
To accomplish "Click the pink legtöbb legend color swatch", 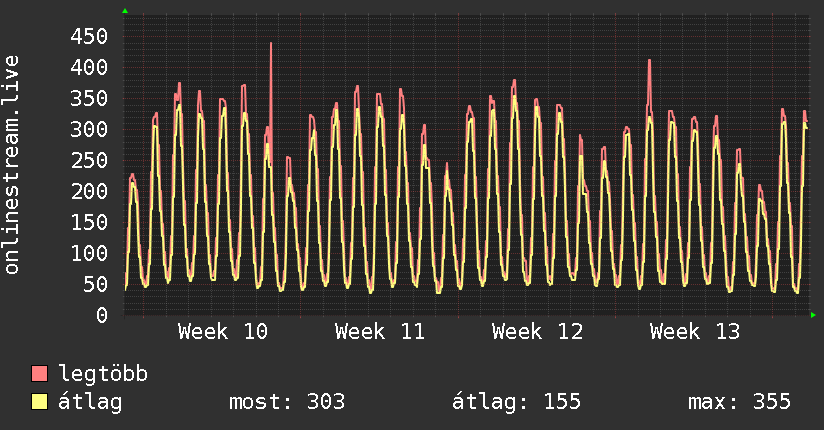I will (x=39, y=373).
